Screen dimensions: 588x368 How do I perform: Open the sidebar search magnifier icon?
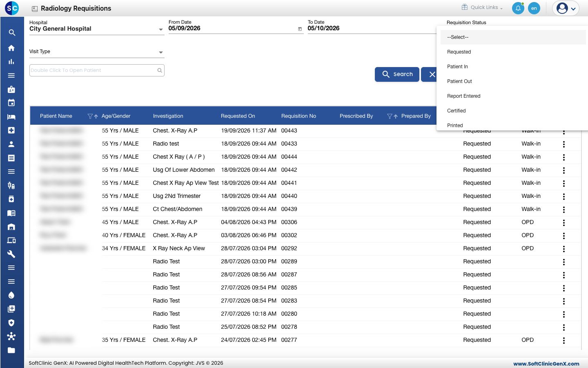click(12, 33)
